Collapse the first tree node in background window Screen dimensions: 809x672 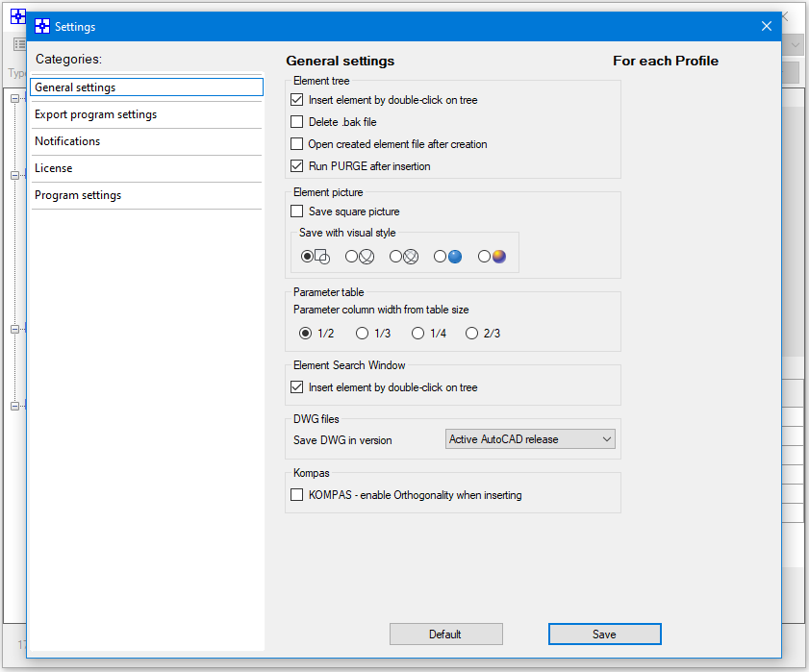point(14,98)
